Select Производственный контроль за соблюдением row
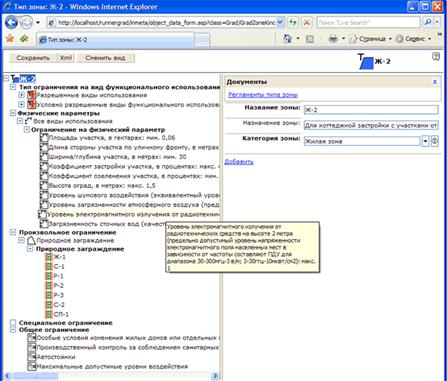Image resolution: width=447 pixels, height=381 pixels. (128, 348)
